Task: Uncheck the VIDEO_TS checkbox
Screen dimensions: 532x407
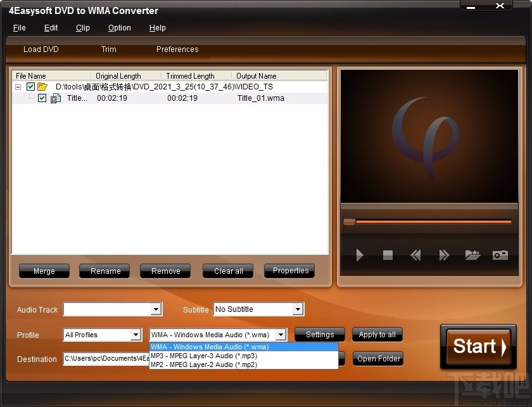Action: coord(30,86)
